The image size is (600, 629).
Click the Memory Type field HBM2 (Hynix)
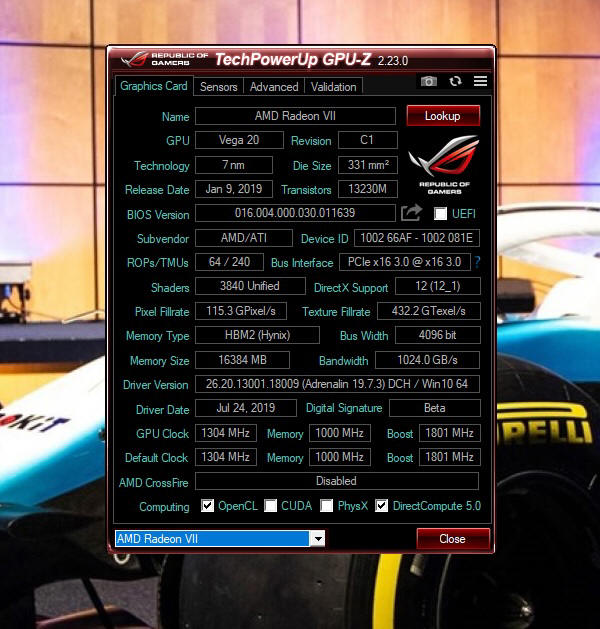[x=257, y=335]
